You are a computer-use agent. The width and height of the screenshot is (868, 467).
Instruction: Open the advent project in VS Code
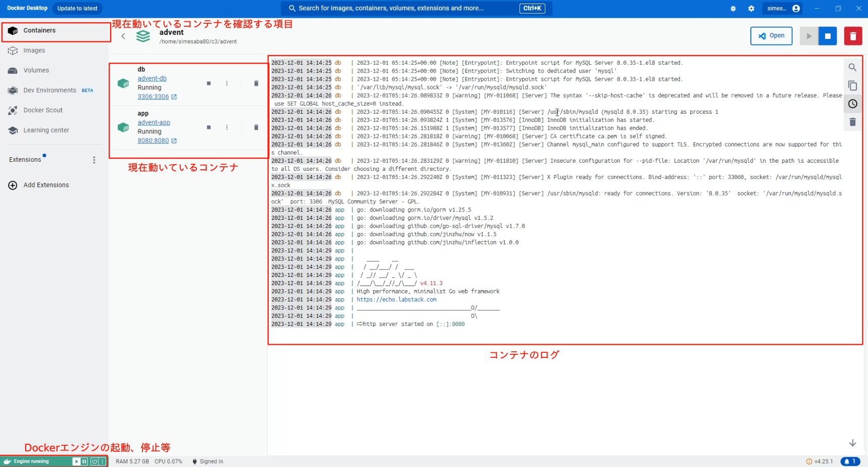pos(771,35)
